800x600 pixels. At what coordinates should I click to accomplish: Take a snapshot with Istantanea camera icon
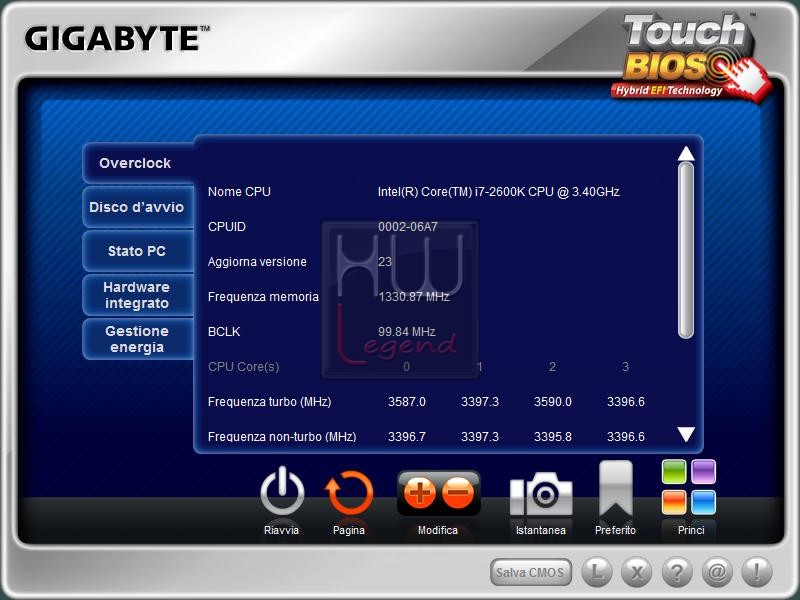point(541,494)
